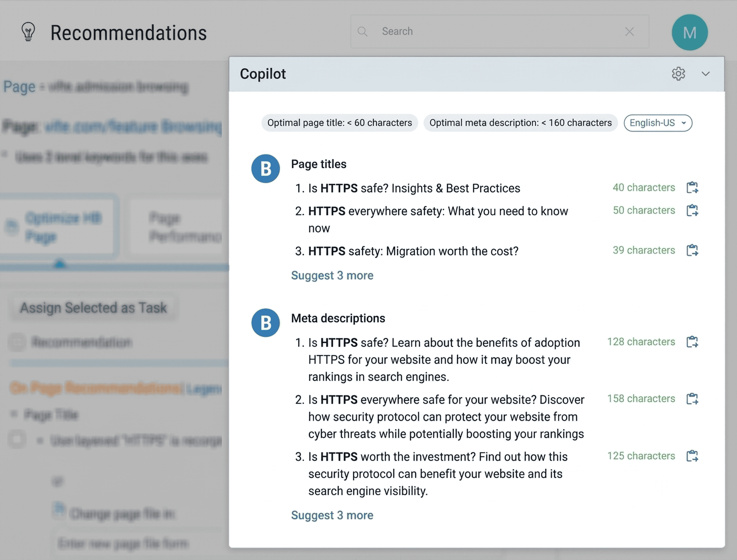This screenshot has height=560, width=737.
Task: Click the Page titles heading
Action: click(319, 164)
